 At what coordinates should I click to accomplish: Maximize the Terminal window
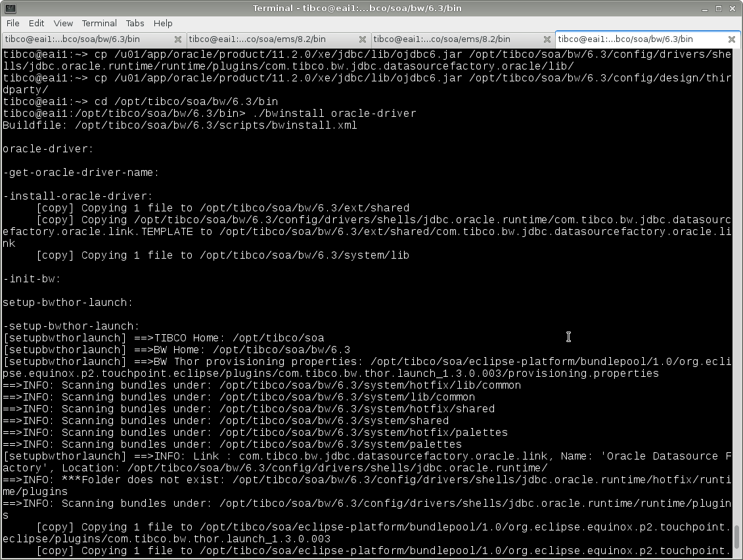[720, 8]
